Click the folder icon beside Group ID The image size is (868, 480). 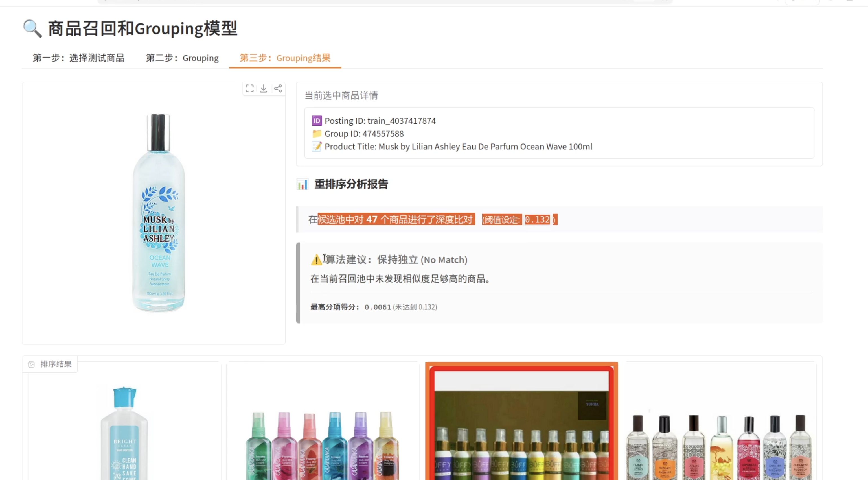(x=316, y=134)
